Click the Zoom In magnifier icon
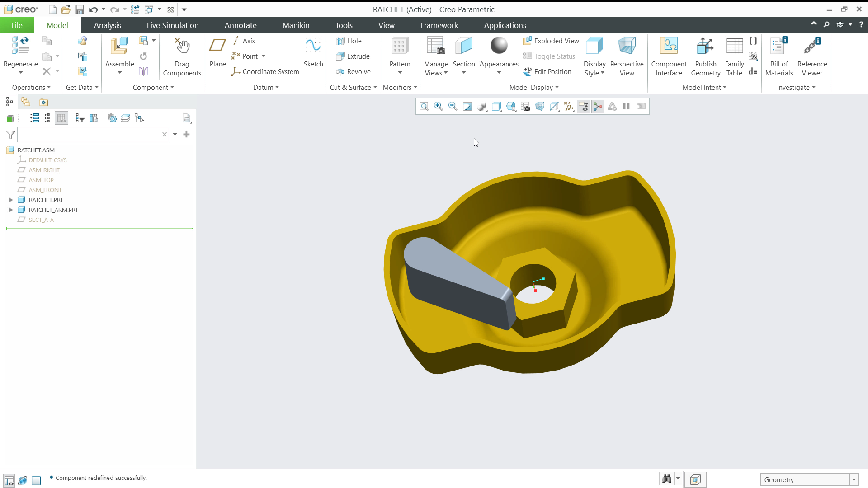 coord(438,106)
